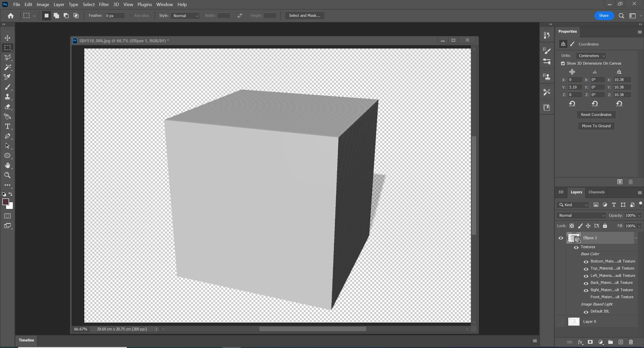This screenshot has height=348, width=644.
Task: Select the Ellipse shape tool
Action: click(x=7, y=156)
